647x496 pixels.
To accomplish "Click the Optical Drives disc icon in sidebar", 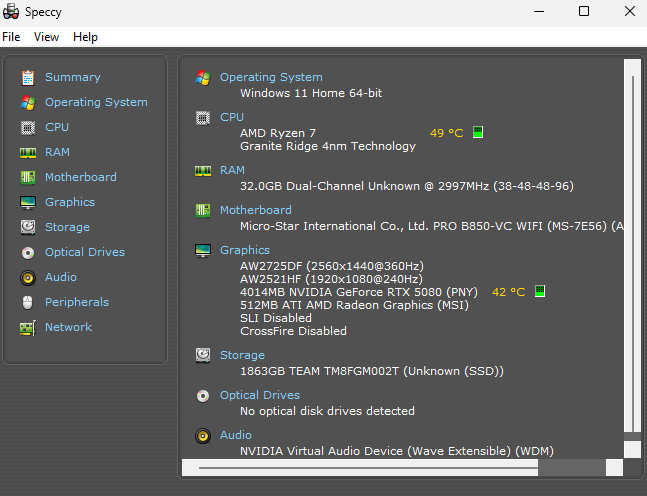I will 28,253.
